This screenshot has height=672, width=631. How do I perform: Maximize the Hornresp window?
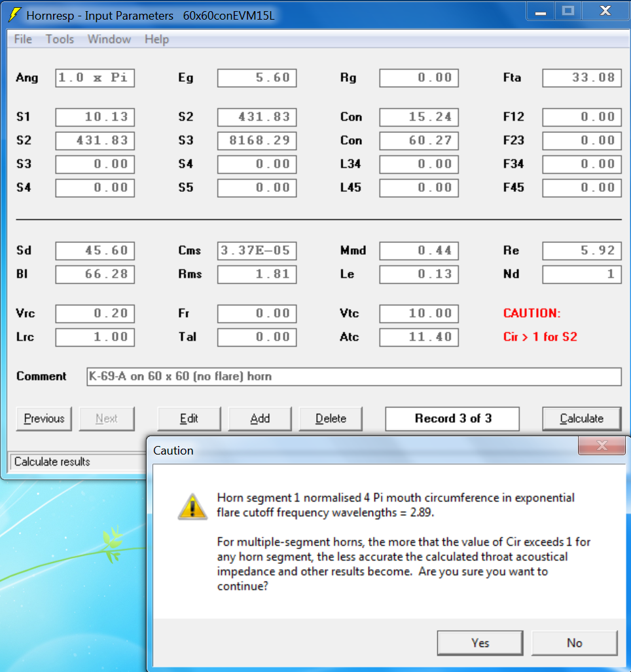tap(568, 12)
